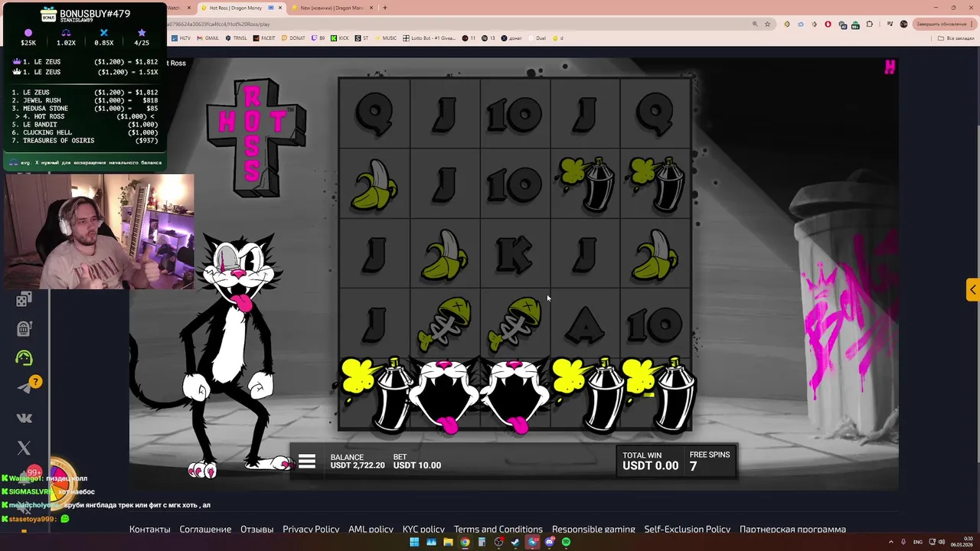Open the Duel bookmark
The image size is (980, 551).
pyautogui.click(x=536, y=38)
